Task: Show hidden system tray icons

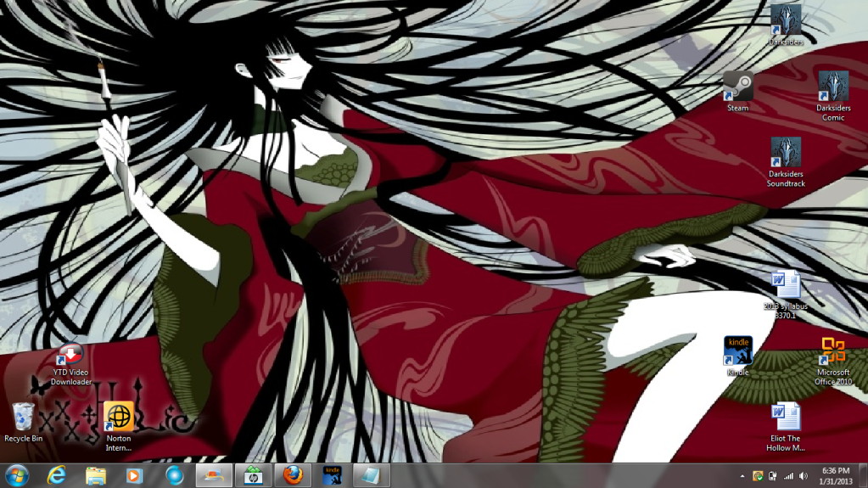Action: 743,476
